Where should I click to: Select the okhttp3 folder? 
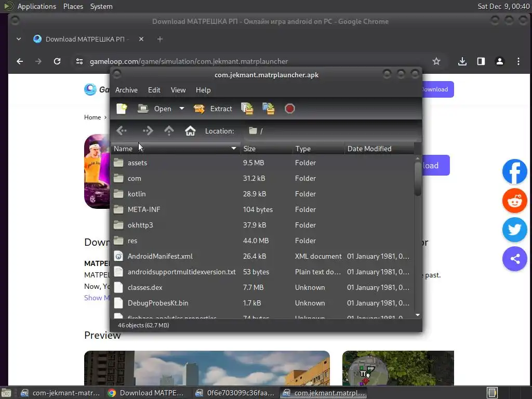click(262, 225)
